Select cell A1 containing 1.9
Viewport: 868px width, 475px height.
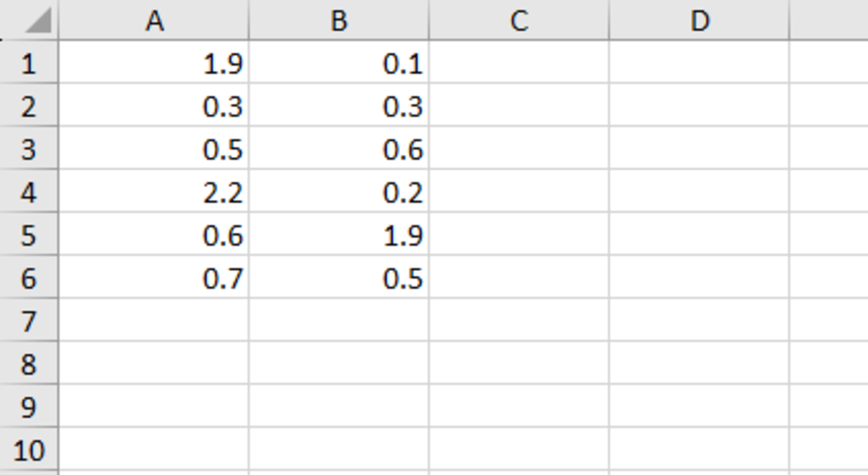pos(154,64)
